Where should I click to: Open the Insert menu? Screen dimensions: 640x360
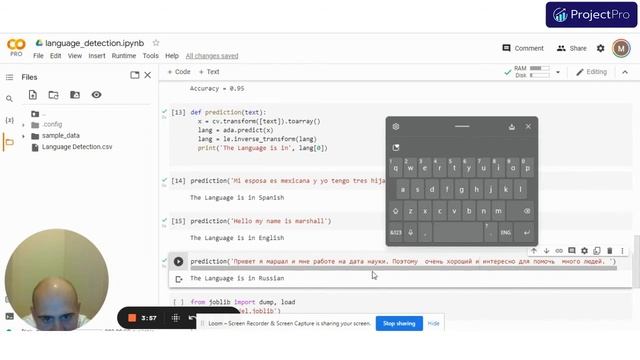(97, 56)
